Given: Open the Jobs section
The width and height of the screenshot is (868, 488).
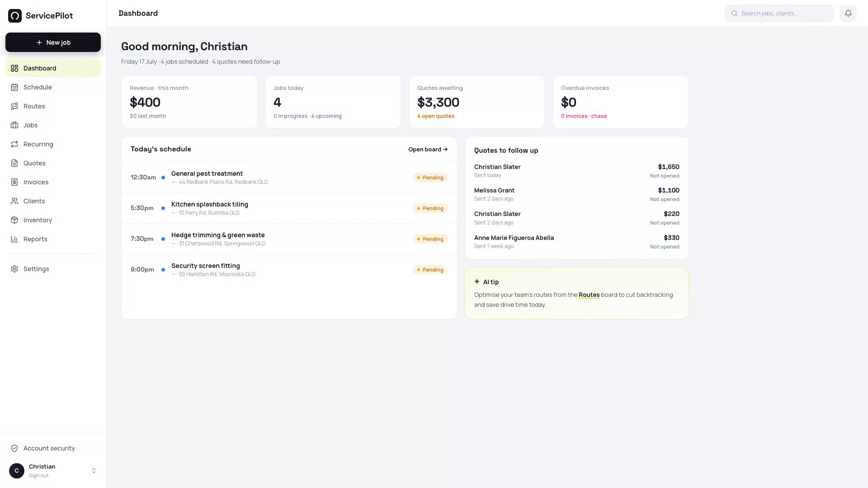Looking at the screenshot, I should (53, 125).
